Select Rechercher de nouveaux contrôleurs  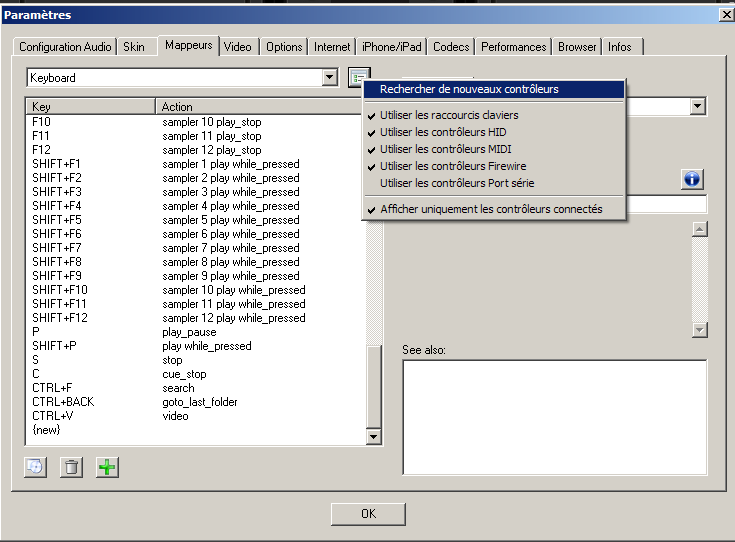click(468, 89)
